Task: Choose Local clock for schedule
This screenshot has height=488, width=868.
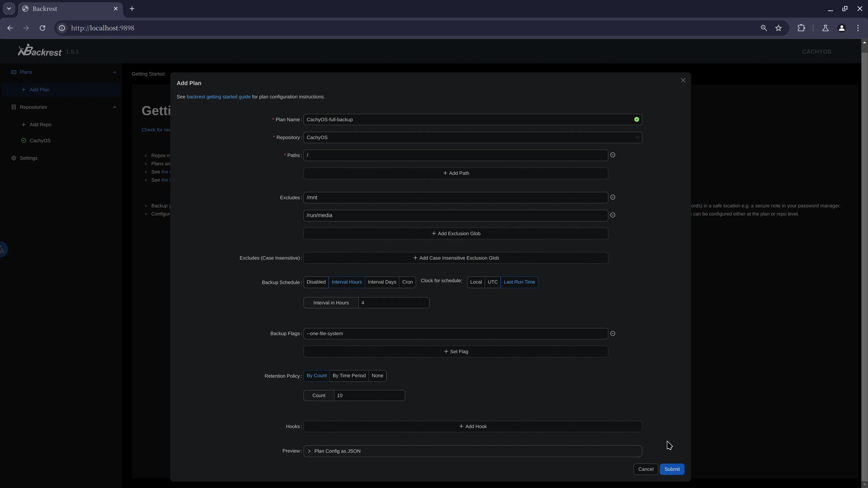Action: (x=476, y=282)
